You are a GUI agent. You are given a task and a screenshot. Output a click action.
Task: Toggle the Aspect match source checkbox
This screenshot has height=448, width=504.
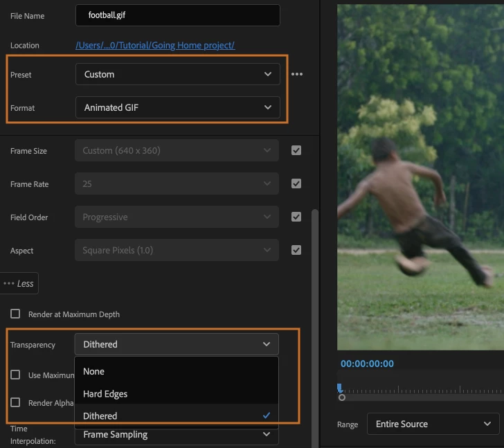[296, 250]
